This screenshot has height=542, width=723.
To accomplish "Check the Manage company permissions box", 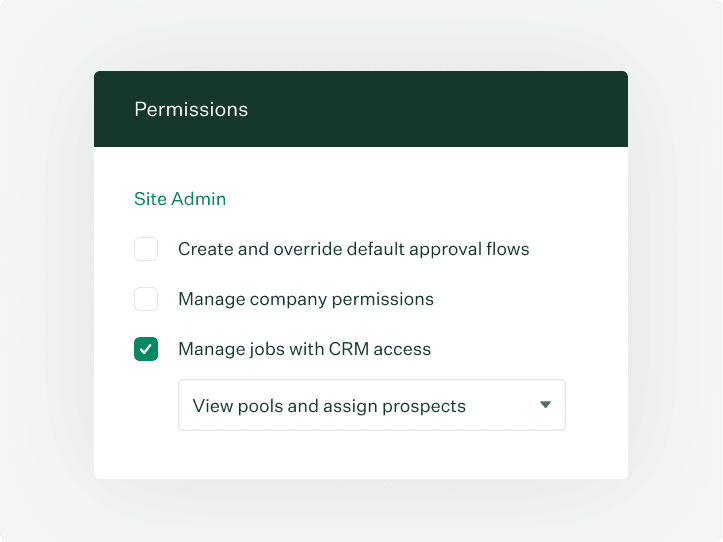I will [x=146, y=299].
